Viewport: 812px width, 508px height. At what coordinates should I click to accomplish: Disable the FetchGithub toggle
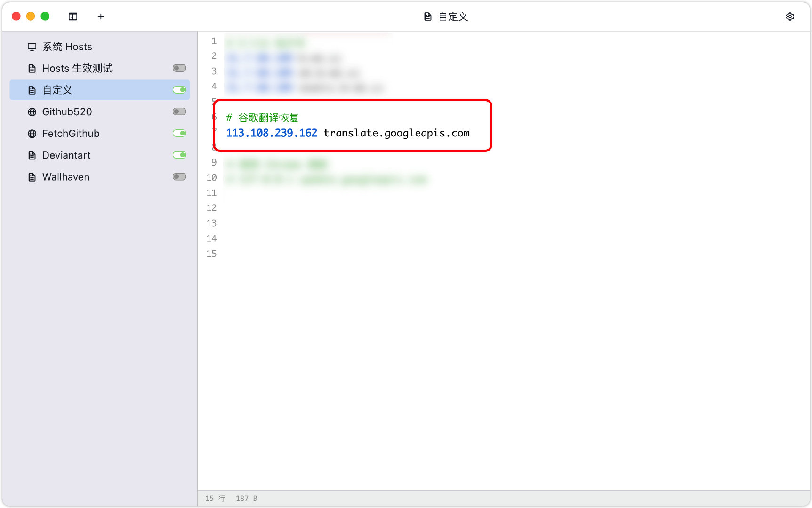(179, 133)
